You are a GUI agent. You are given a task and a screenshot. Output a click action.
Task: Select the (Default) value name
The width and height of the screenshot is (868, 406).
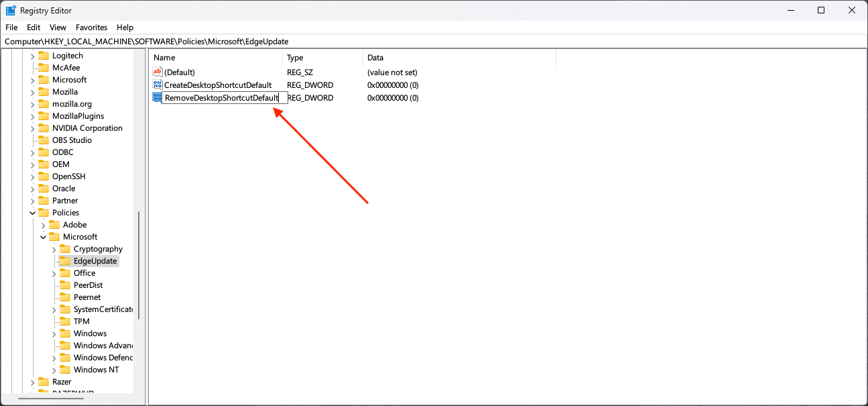pyautogui.click(x=180, y=72)
